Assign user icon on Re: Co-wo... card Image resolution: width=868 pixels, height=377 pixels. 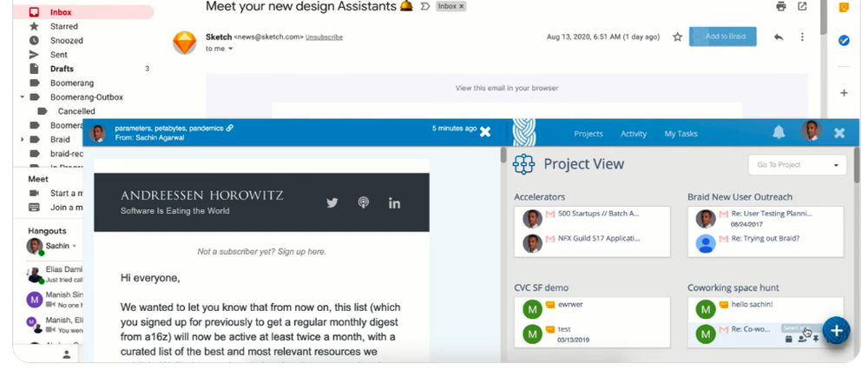tap(802, 340)
